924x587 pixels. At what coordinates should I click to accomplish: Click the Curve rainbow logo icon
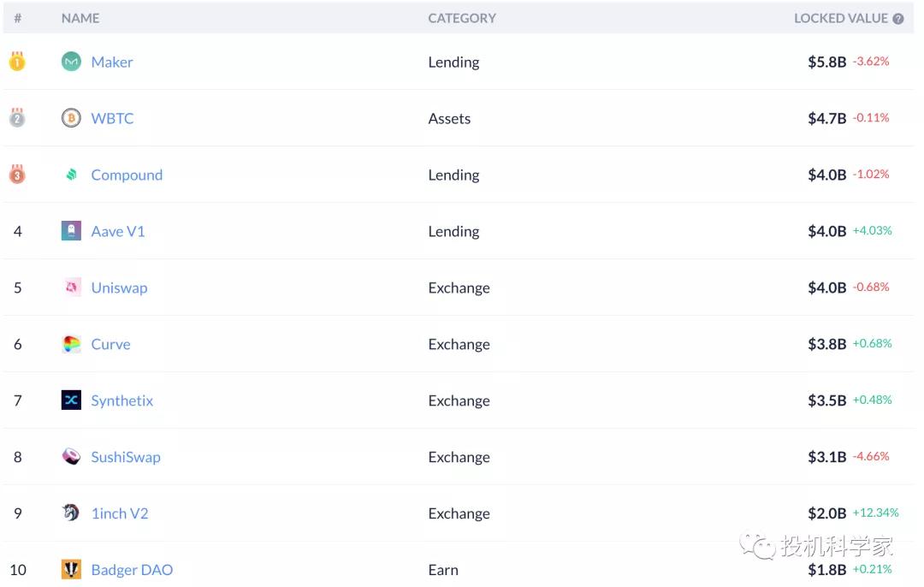pyautogui.click(x=71, y=344)
